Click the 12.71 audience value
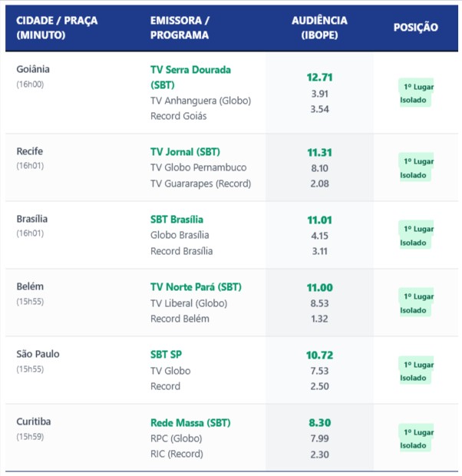This screenshot has width=462, height=476. (x=319, y=77)
